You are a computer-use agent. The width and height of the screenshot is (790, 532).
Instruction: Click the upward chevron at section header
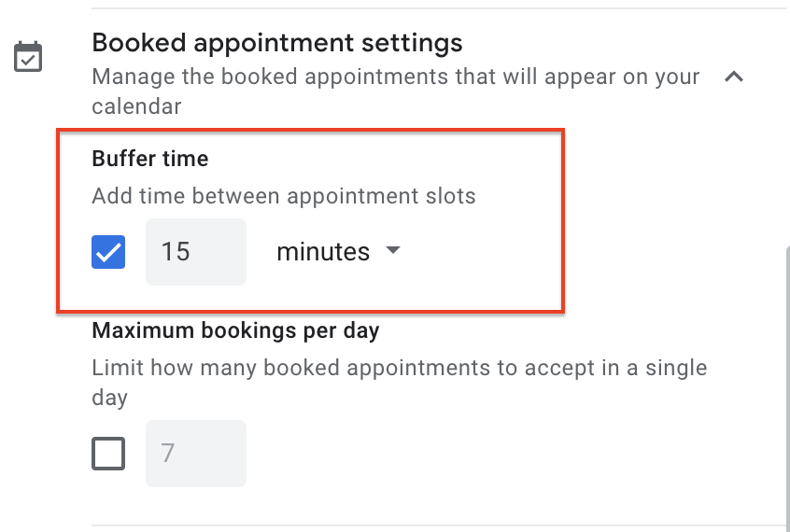[734, 77]
